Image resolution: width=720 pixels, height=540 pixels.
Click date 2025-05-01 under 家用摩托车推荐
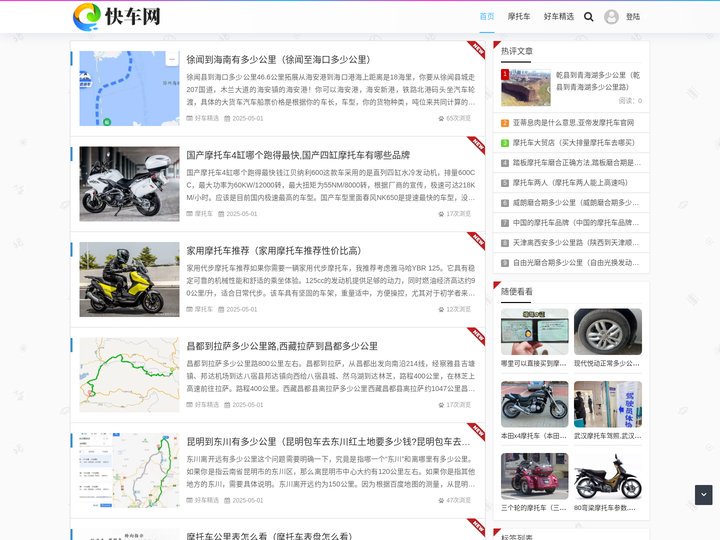click(x=242, y=309)
